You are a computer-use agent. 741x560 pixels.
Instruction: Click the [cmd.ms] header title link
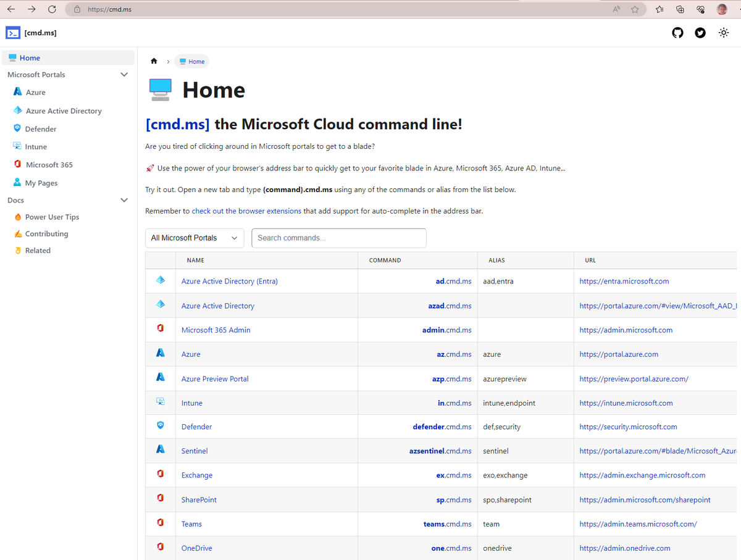click(x=41, y=33)
